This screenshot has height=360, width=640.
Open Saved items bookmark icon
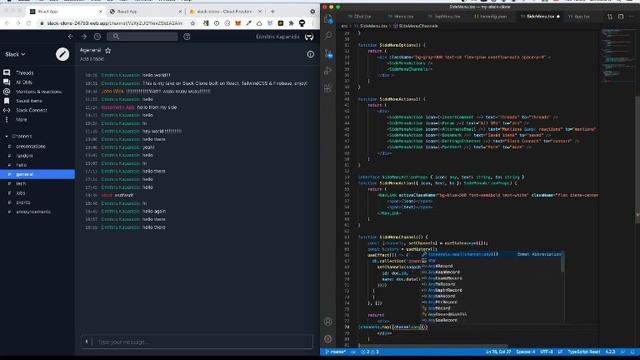pos(7,101)
